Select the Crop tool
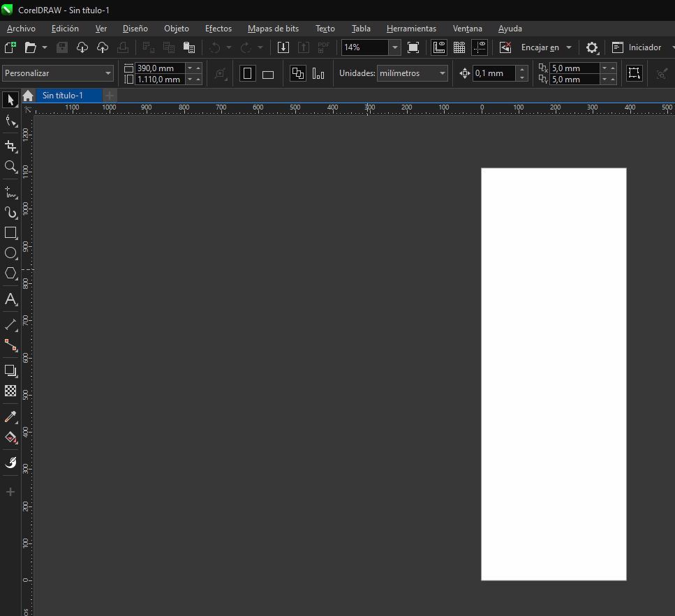 [10, 146]
